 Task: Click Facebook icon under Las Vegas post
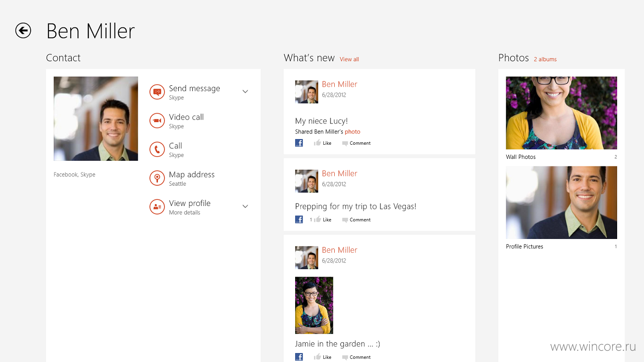(299, 219)
